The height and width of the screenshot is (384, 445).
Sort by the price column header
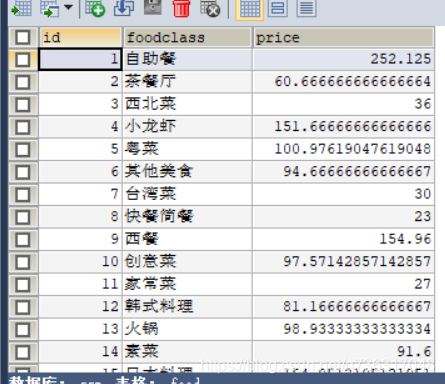[343, 37]
